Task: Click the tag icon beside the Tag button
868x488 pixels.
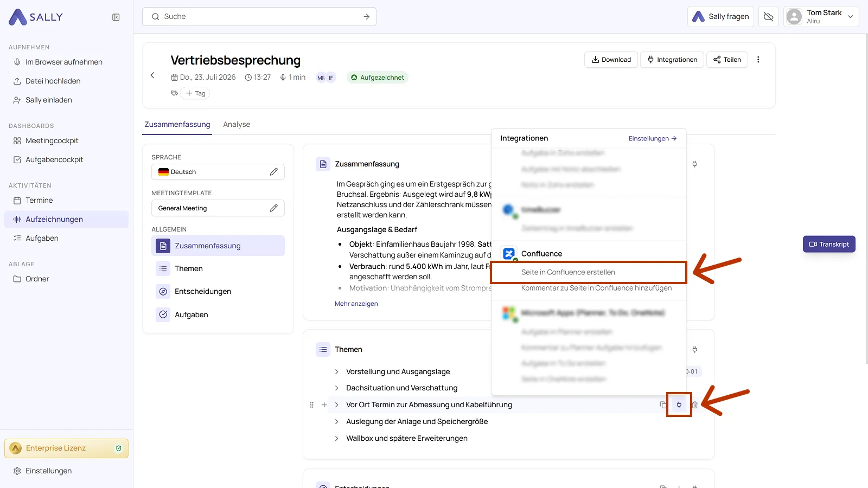Action: pos(174,93)
